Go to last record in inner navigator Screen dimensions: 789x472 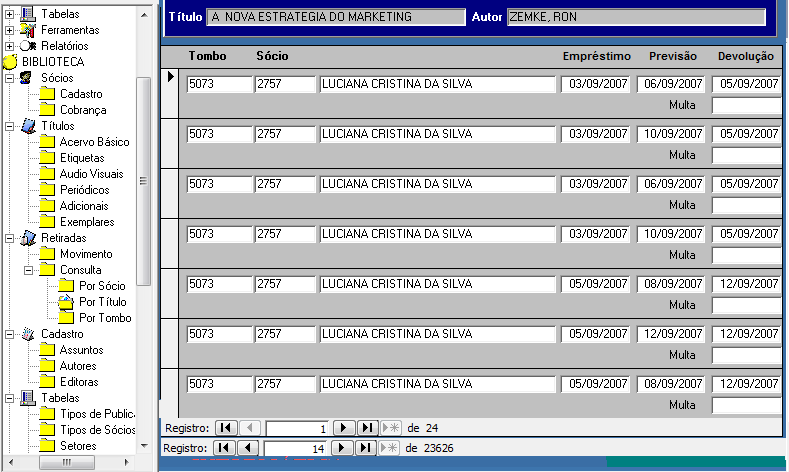[368, 428]
